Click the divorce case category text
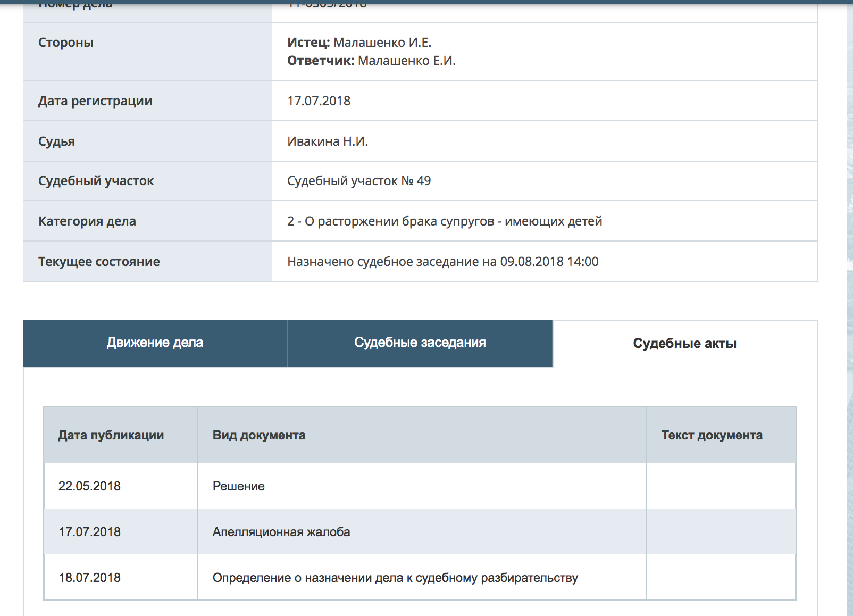This screenshot has width=853, height=616. pos(445,221)
